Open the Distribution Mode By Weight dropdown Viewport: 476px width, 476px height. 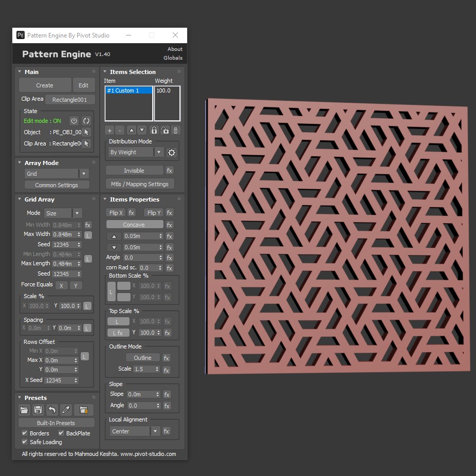136,152
